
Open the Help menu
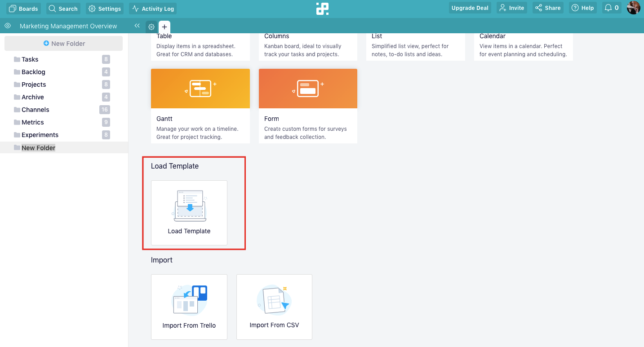point(582,8)
